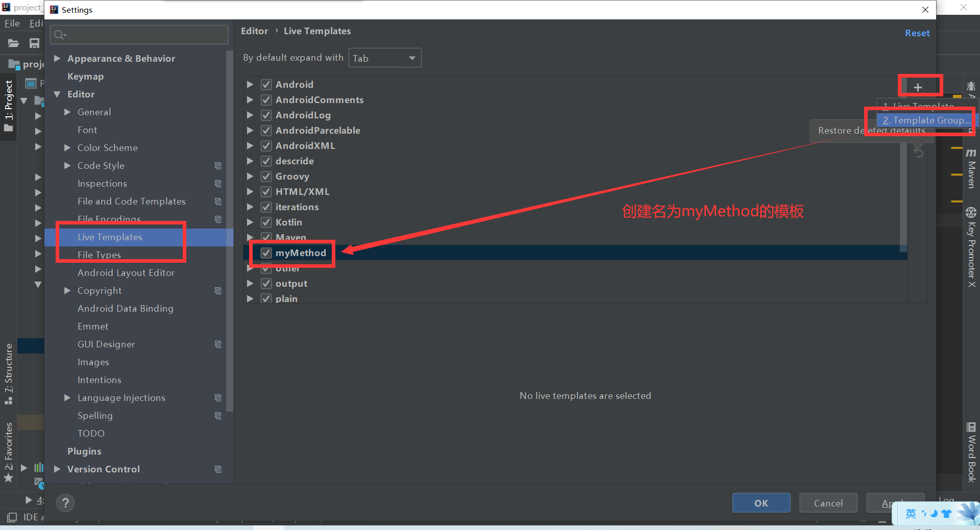The width and height of the screenshot is (980, 530).
Task: Click the tool window toggle icon in the status bar
Action: click(x=12, y=517)
